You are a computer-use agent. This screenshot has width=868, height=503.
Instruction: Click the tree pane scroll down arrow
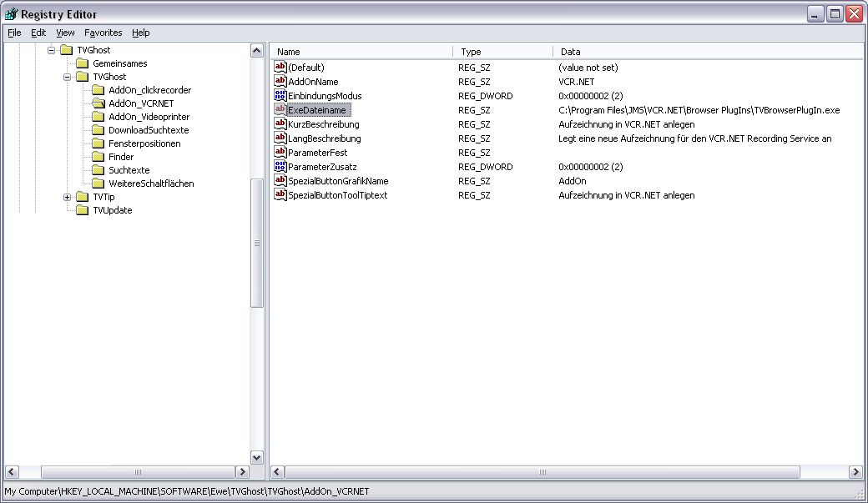click(x=257, y=458)
